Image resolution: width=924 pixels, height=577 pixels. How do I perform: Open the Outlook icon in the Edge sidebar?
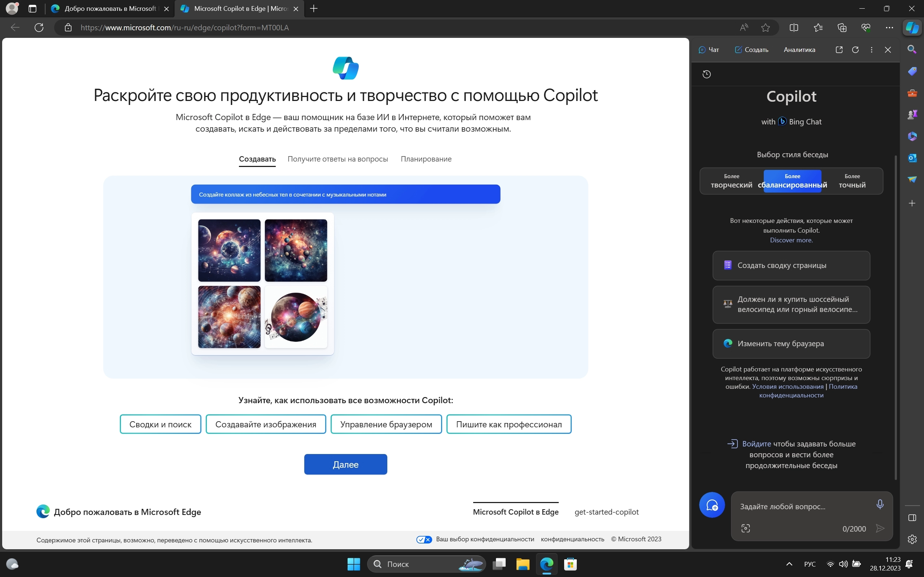(912, 158)
